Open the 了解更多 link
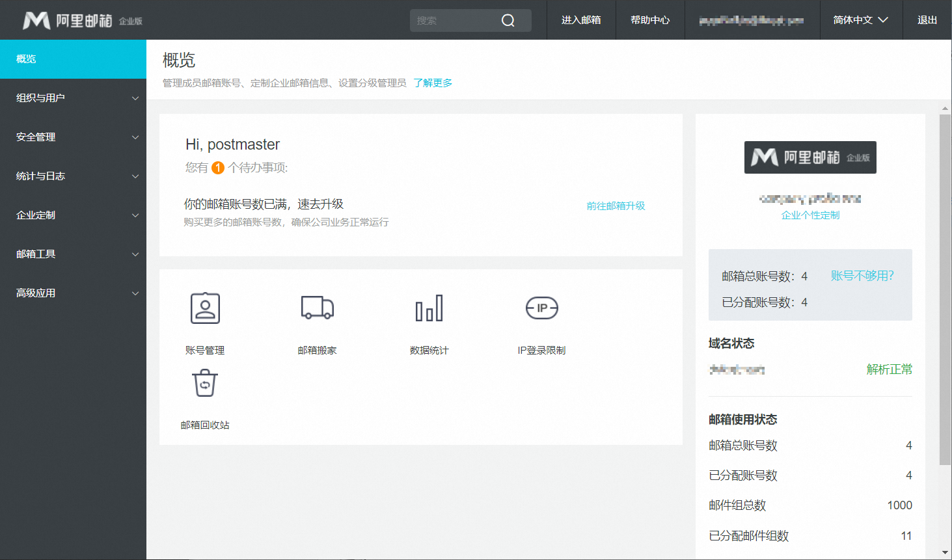Viewport: 952px width, 560px height. (x=434, y=83)
